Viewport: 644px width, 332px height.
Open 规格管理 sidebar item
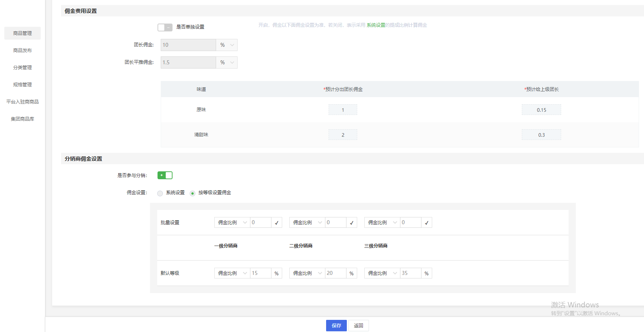[23, 85]
